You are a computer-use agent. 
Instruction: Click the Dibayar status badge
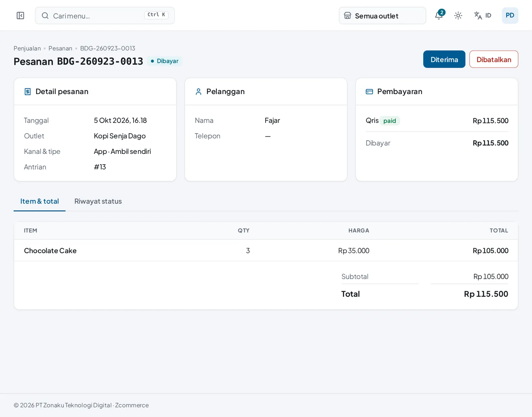coord(165,61)
